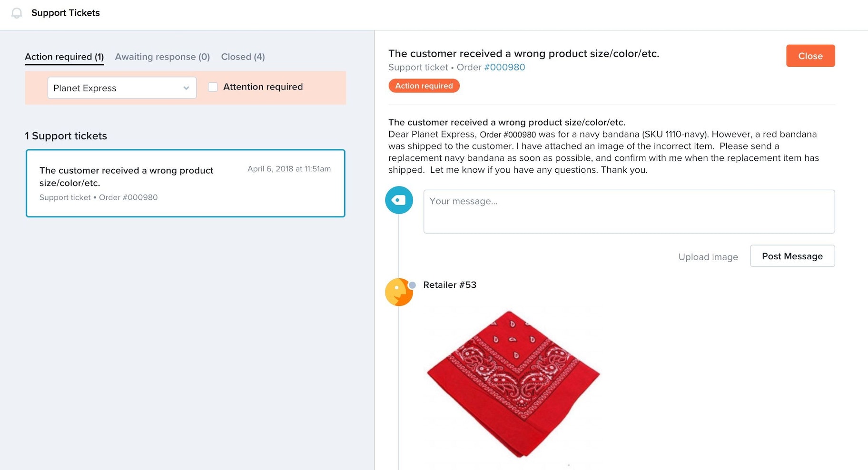The height and width of the screenshot is (470, 868).
Task: Click the Support Tickets page title
Action: [x=66, y=13]
